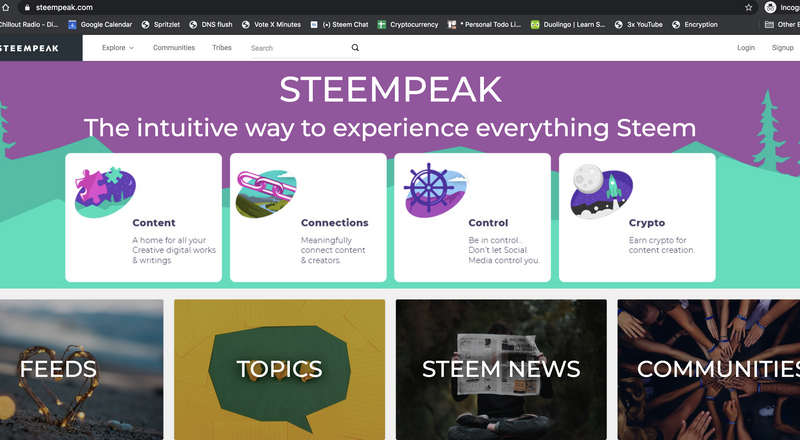Click the Login link
The image size is (800, 440).
pyautogui.click(x=746, y=47)
